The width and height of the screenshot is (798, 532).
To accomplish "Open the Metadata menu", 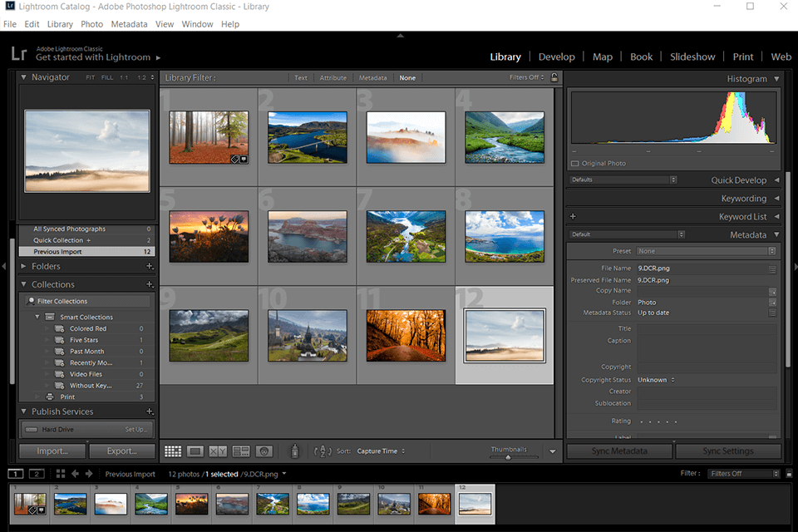I will tap(130, 24).
